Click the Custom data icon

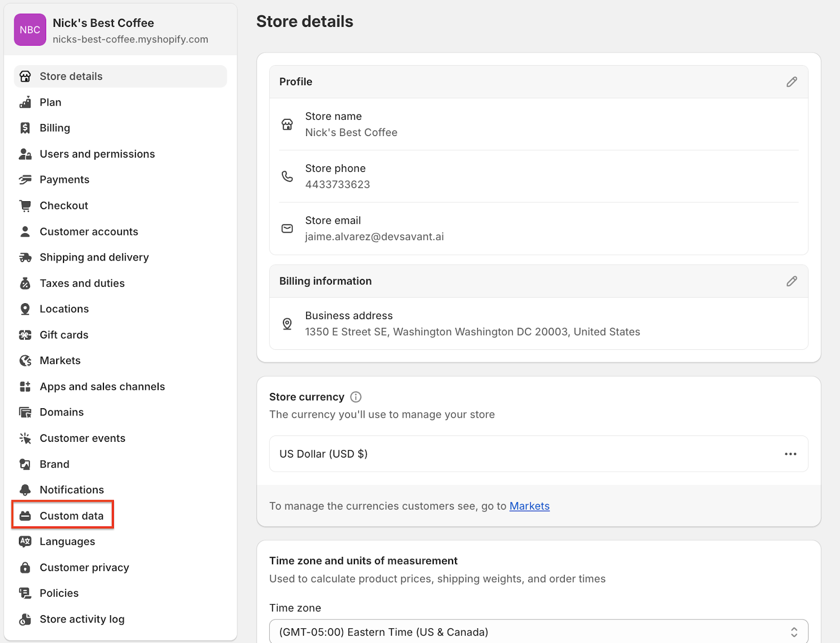pyautogui.click(x=25, y=516)
